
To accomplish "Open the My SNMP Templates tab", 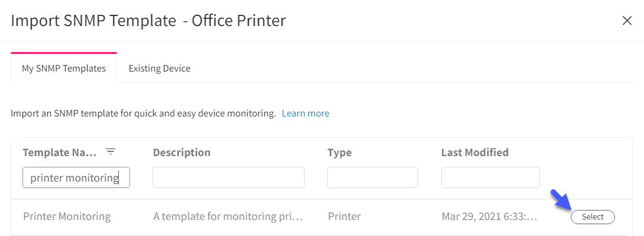I will point(64,68).
